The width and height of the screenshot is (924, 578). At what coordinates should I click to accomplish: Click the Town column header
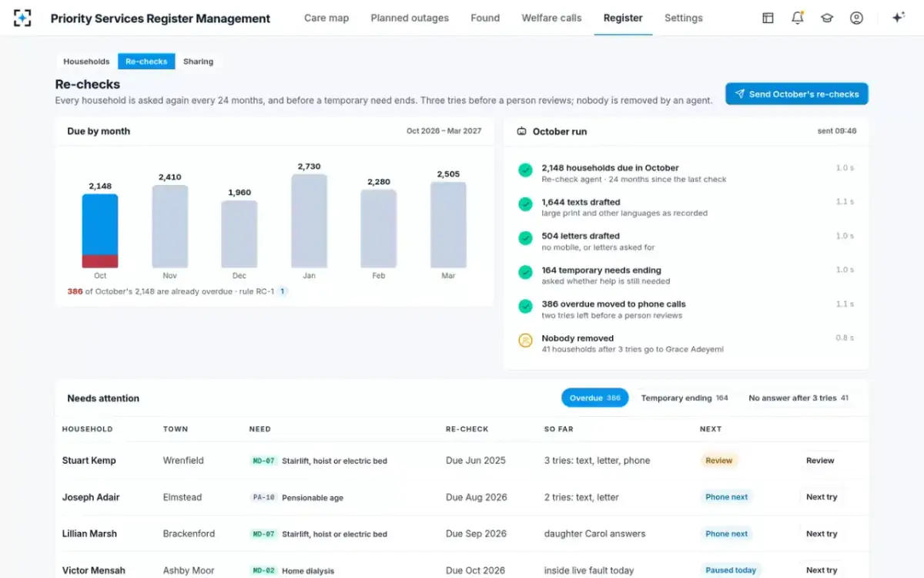click(176, 429)
